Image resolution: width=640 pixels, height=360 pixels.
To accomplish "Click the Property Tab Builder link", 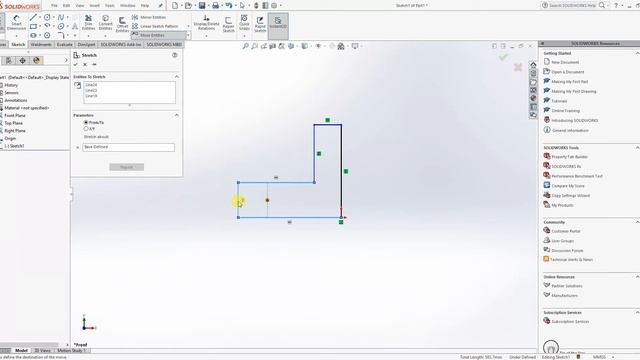I will coord(569,157).
